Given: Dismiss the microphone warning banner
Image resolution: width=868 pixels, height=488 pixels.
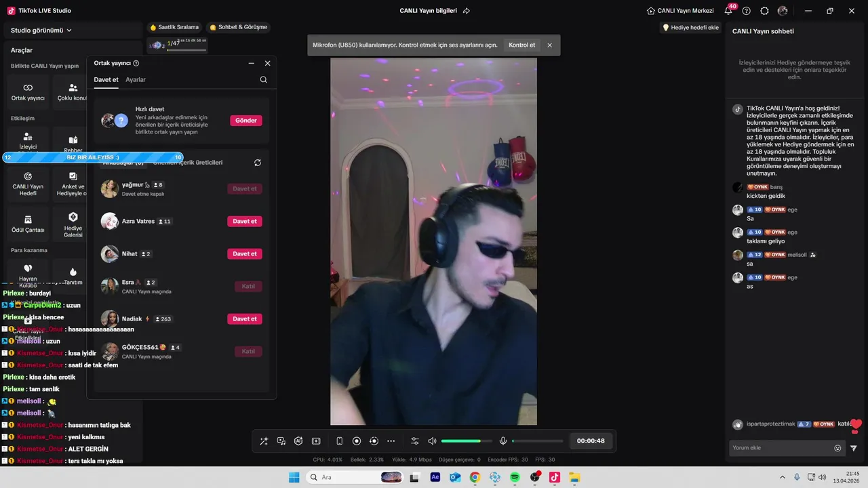Looking at the screenshot, I should 549,45.
